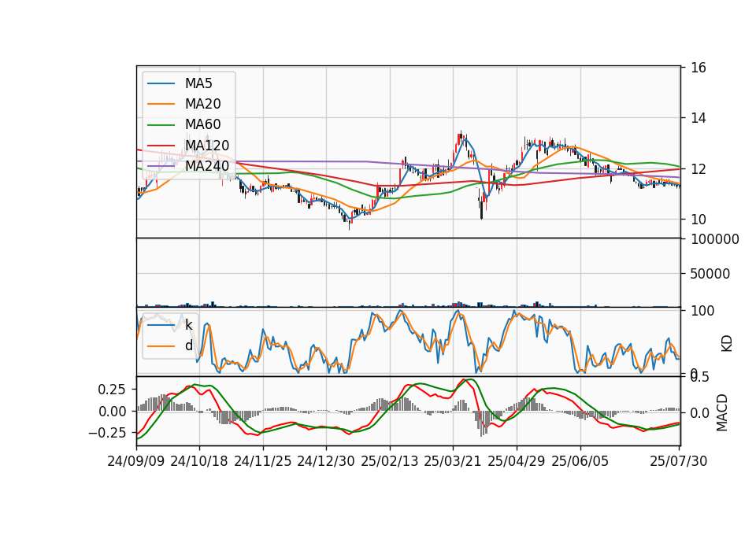Click the volume axis value 100000
This screenshot has width=756, height=543.
click(x=715, y=239)
